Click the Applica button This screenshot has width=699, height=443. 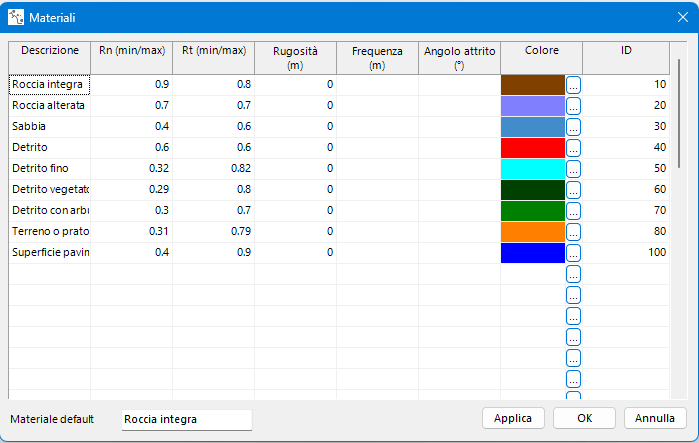pyautogui.click(x=513, y=418)
